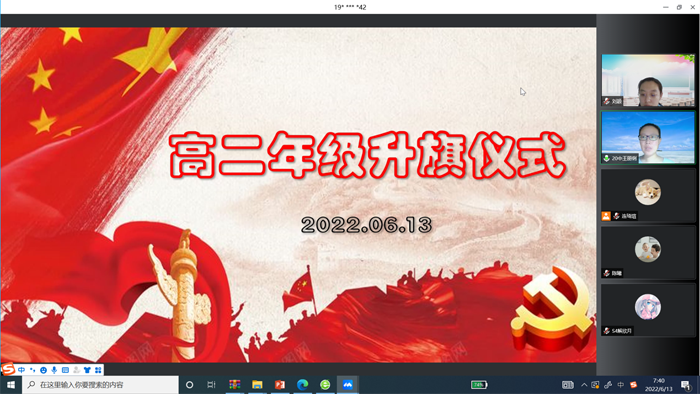Screen dimensions: 700x394
Task: Check the battery 74% indicator
Action: click(479, 385)
